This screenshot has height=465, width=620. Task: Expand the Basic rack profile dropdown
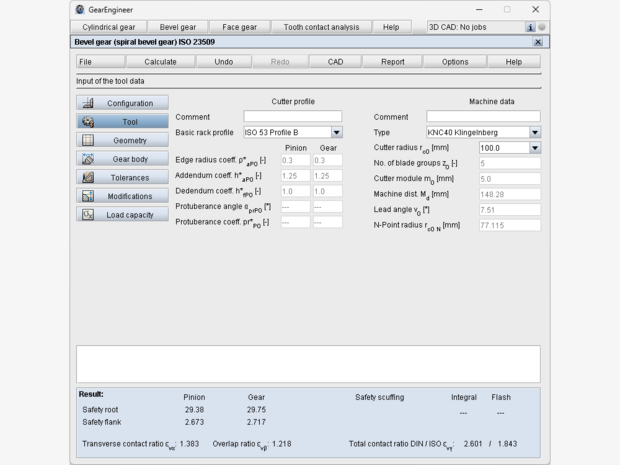click(x=336, y=132)
